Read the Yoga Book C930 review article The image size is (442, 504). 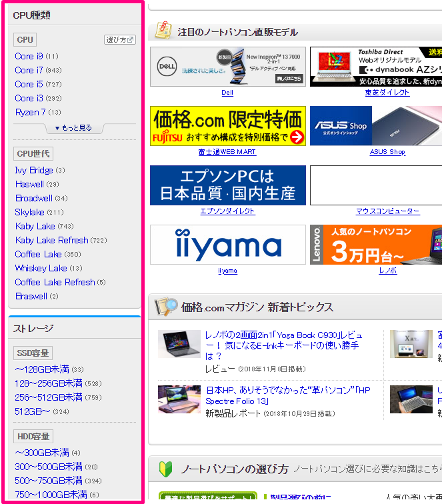point(283,345)
